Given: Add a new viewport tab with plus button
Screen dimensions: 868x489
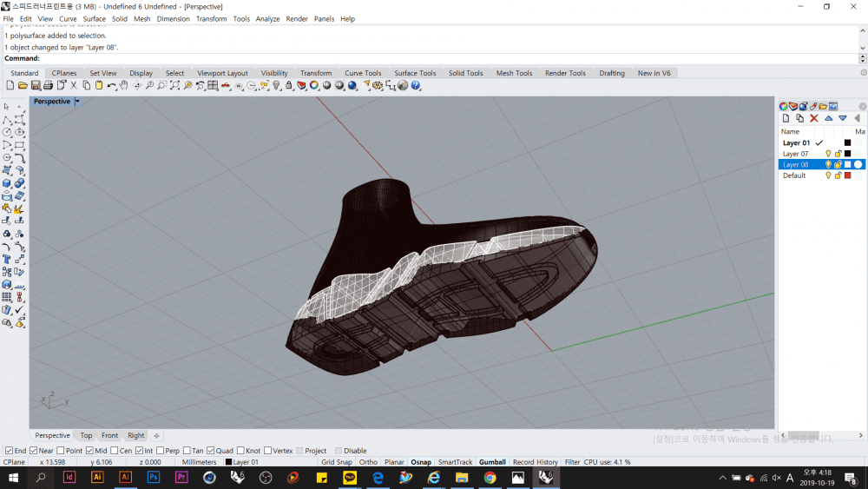Looking at the screenshot, I should point(156,436).
